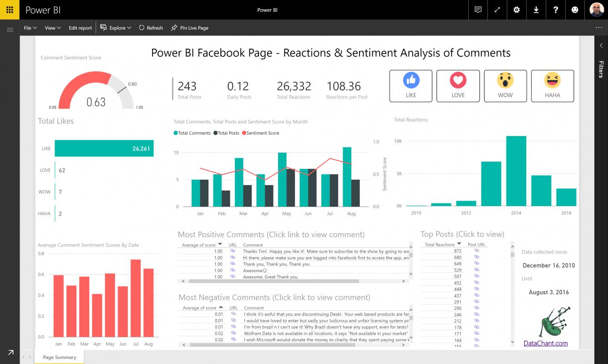This screenshot has height=364, width=608.
Task: Open URL link for 'Awesome, Great Thank you.' comment
Action: coord(233,277)
